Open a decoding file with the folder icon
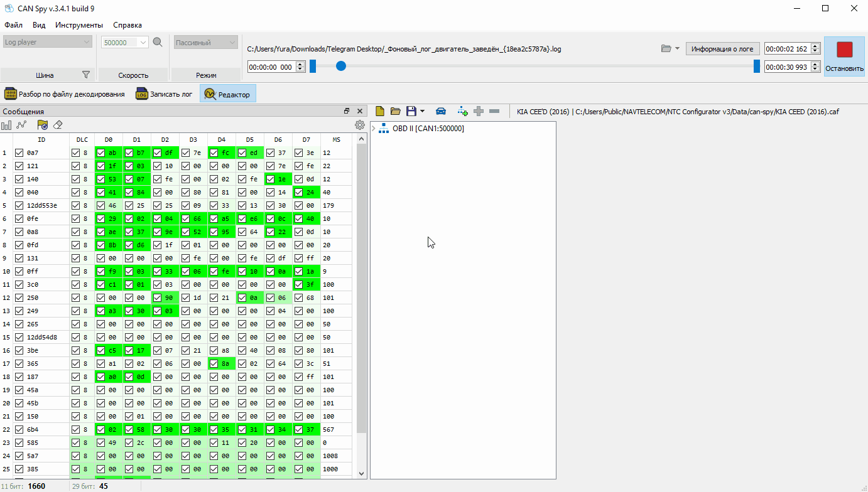868x492 pixels. click(395, 111)
